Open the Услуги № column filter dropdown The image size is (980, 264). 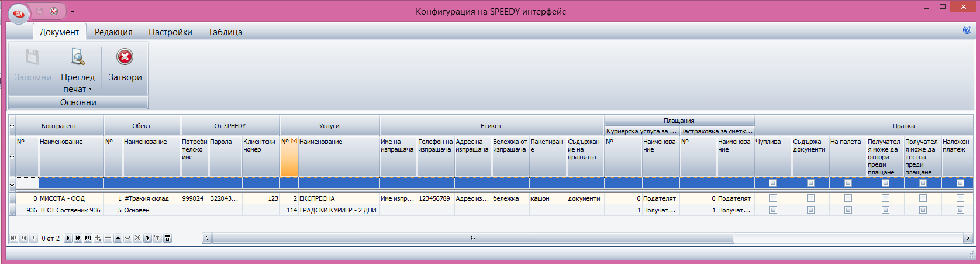294,142
